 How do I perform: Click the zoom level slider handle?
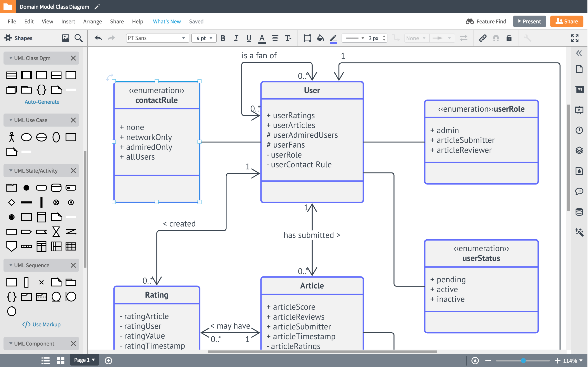coord(523,360)
